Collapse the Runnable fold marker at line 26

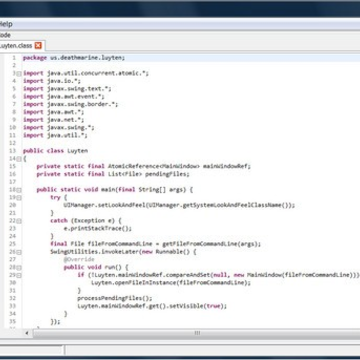(x=19, y=252)
